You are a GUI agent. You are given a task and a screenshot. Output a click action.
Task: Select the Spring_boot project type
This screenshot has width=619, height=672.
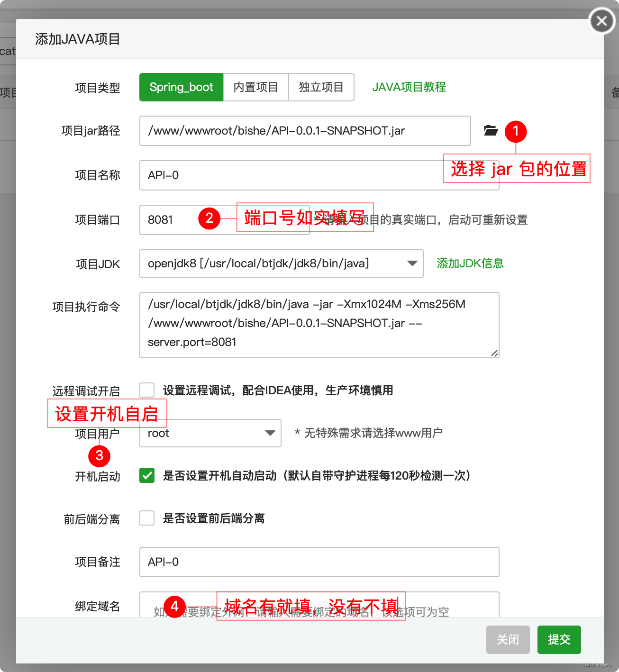click(x=181, y=87)
